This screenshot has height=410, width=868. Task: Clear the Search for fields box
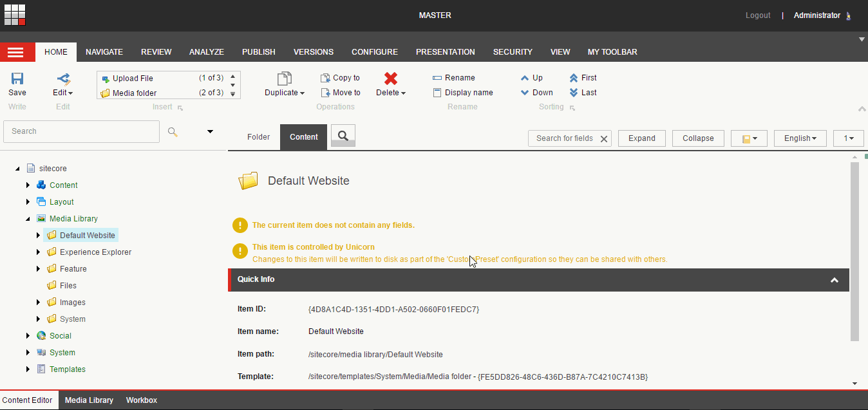pos(604,138)
